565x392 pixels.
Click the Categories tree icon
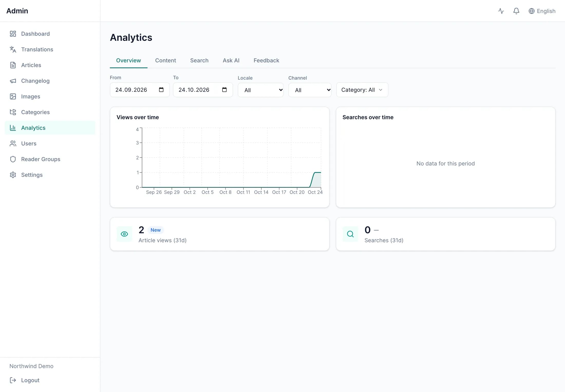(x=13, y=112)
